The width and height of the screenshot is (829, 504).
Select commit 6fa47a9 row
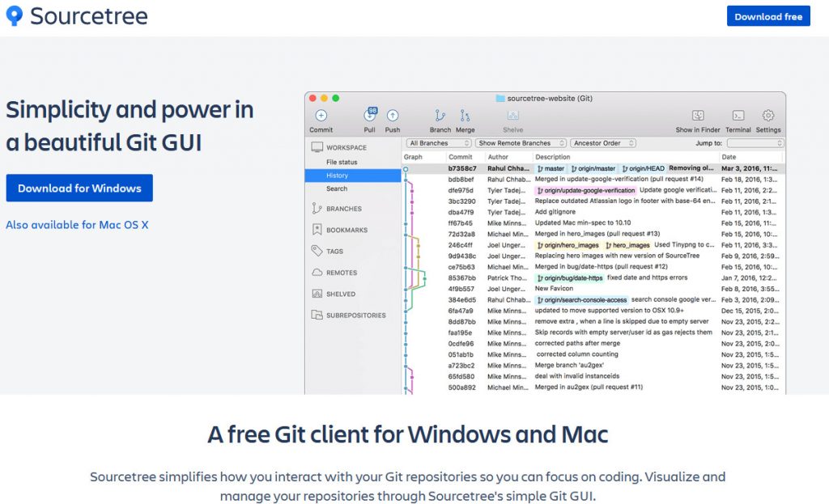coord(593,311)
